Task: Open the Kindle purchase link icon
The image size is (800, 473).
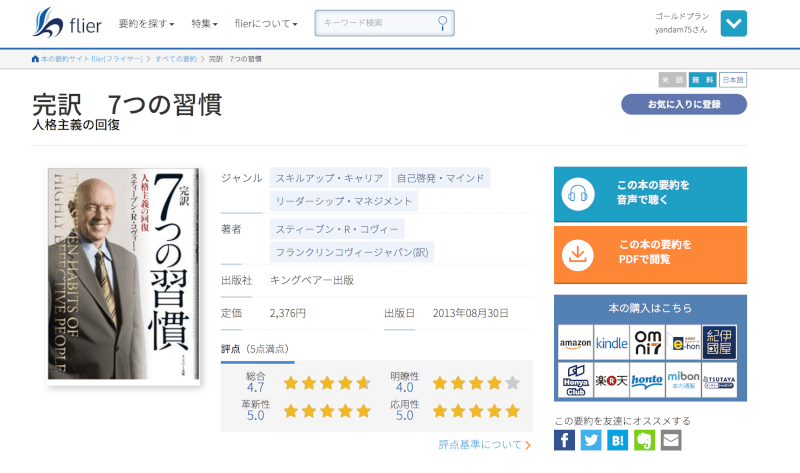Action: point(611,343)
